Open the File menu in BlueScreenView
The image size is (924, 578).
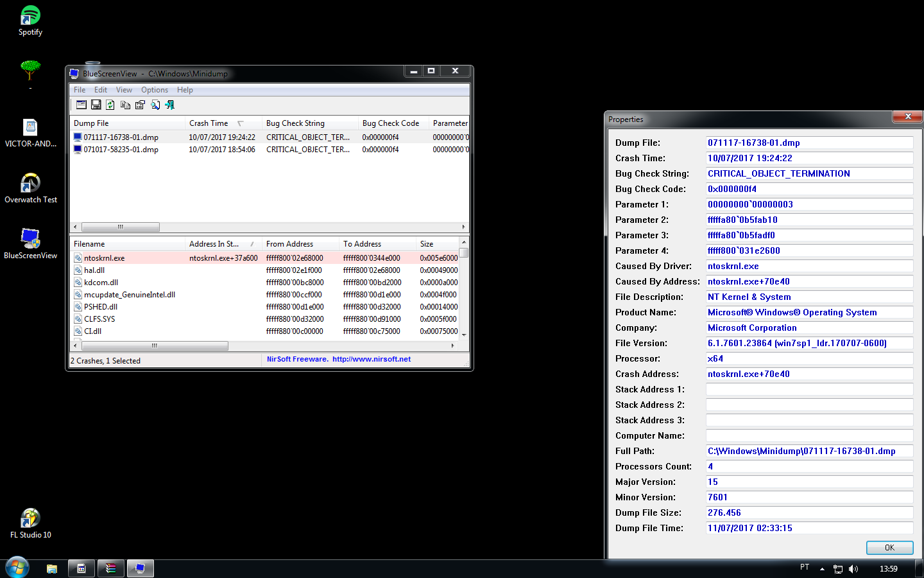tap(80, 90)
